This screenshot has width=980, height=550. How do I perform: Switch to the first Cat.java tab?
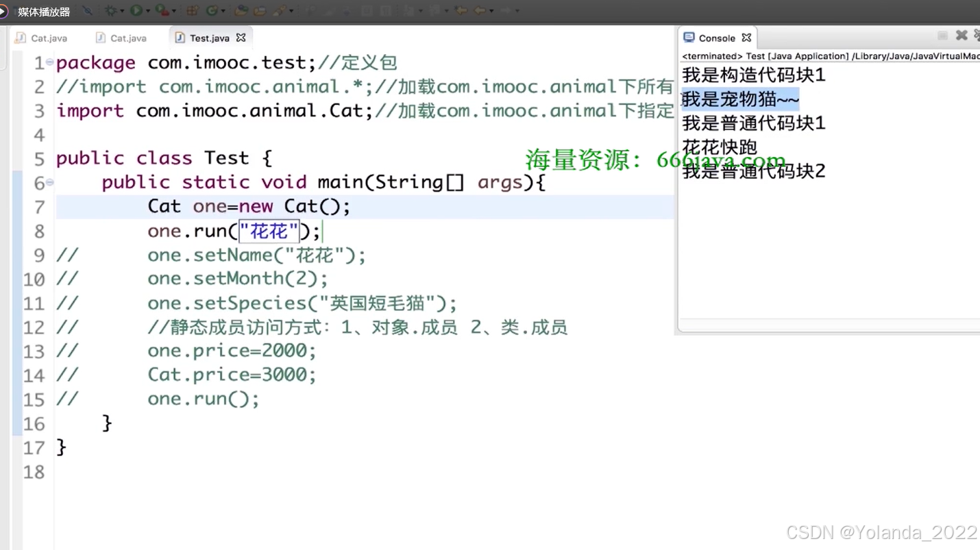coord(42,38)
